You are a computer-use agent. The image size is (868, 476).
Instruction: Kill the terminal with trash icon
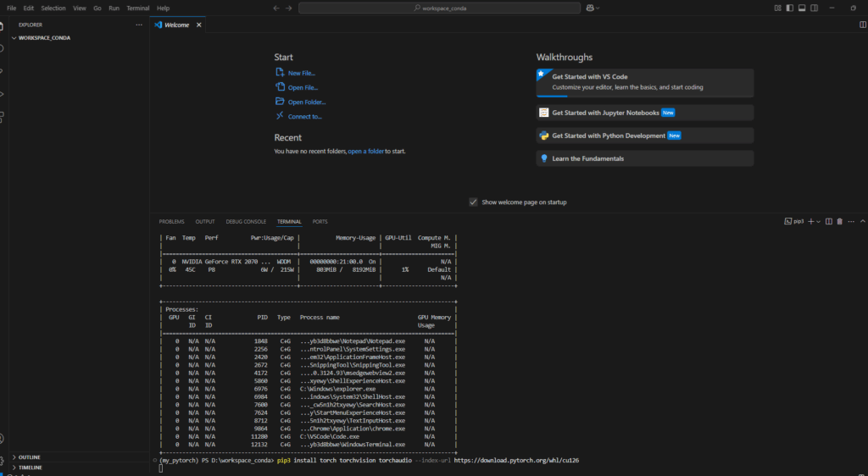tap(839, 222)
